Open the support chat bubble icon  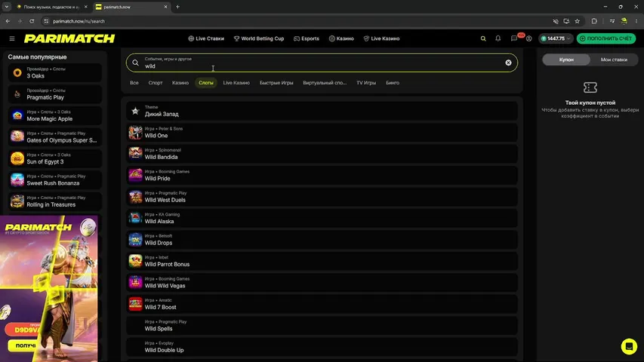point(629,346)
